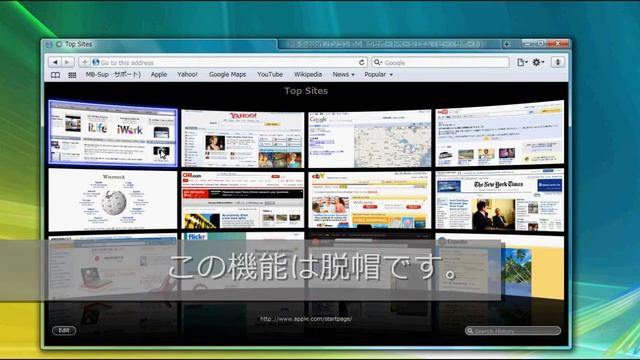
Task: Open the eBay site thumbnail
Action: click(x=369, y=199)
